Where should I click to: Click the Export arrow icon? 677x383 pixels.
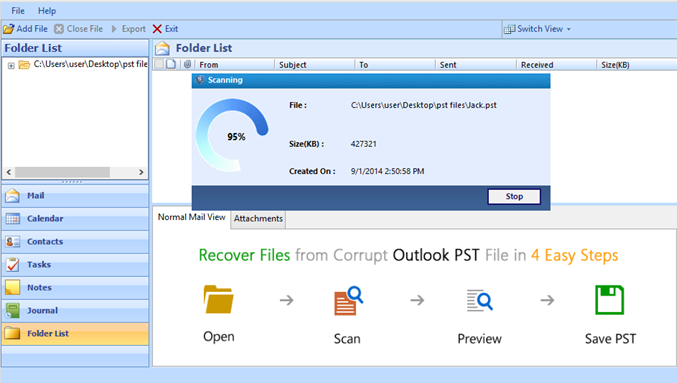pos(114,29)
